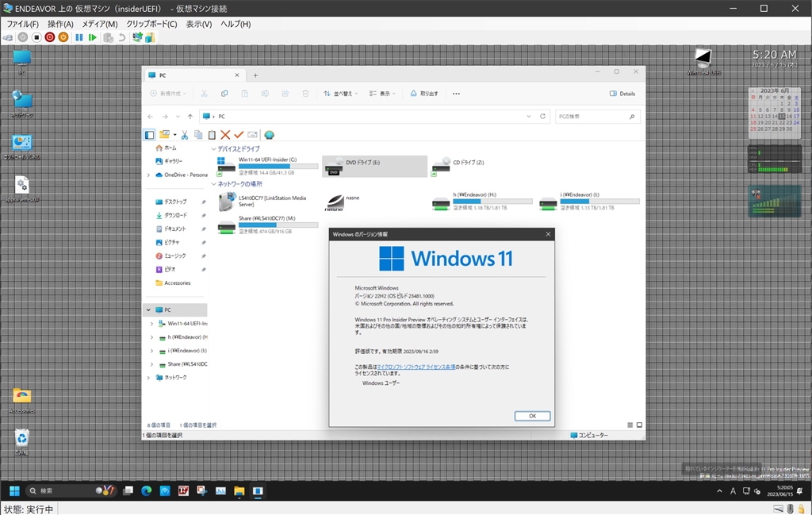Image resolution: width=812 pixels, height=515 pixels.
Task: Collapse the ネットワークの場所 group
Action: tap(214, 184)
